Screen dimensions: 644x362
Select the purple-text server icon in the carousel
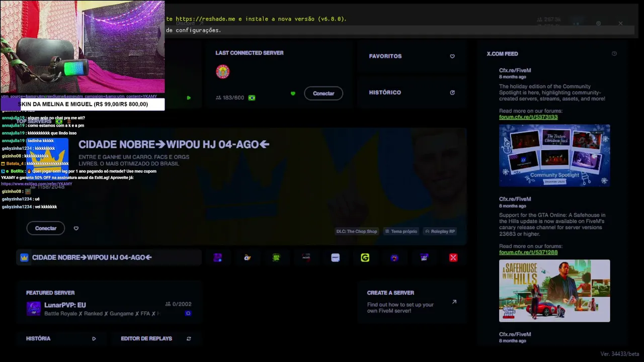(x=424, y=257)
